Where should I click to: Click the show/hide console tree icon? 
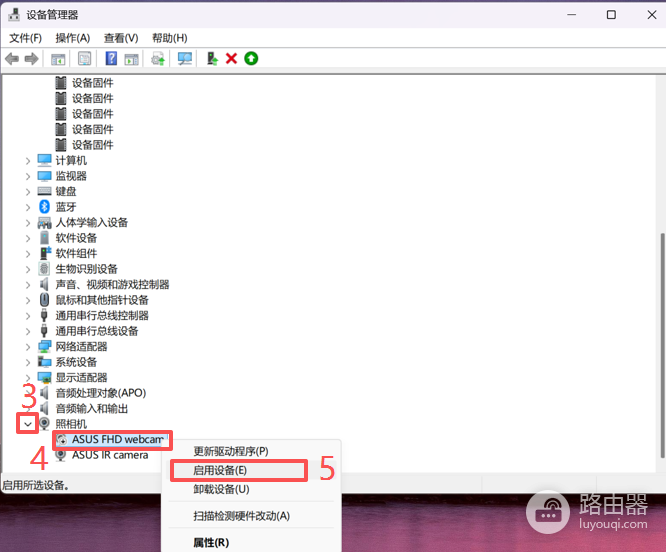(58, 59)
